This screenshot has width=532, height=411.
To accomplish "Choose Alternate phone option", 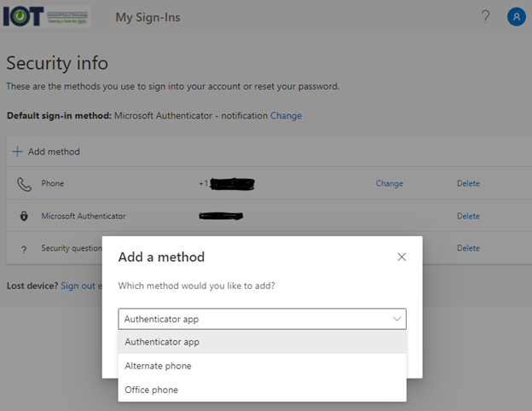I will (158, 366).
